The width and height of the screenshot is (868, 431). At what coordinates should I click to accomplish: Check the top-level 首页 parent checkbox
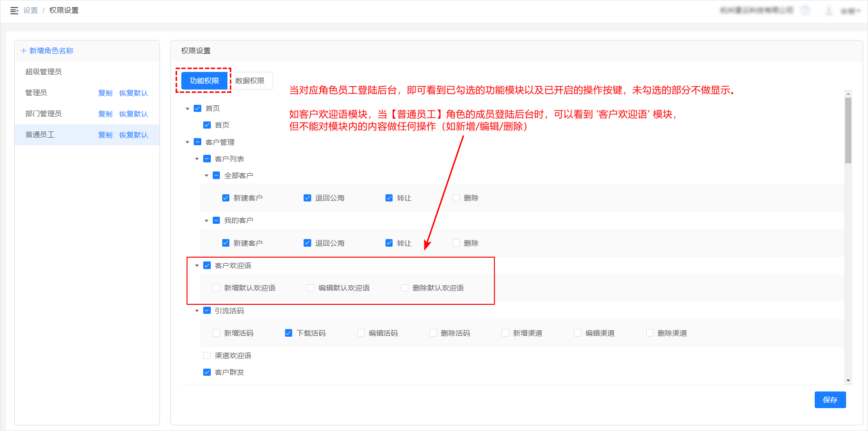pos(197,109)
